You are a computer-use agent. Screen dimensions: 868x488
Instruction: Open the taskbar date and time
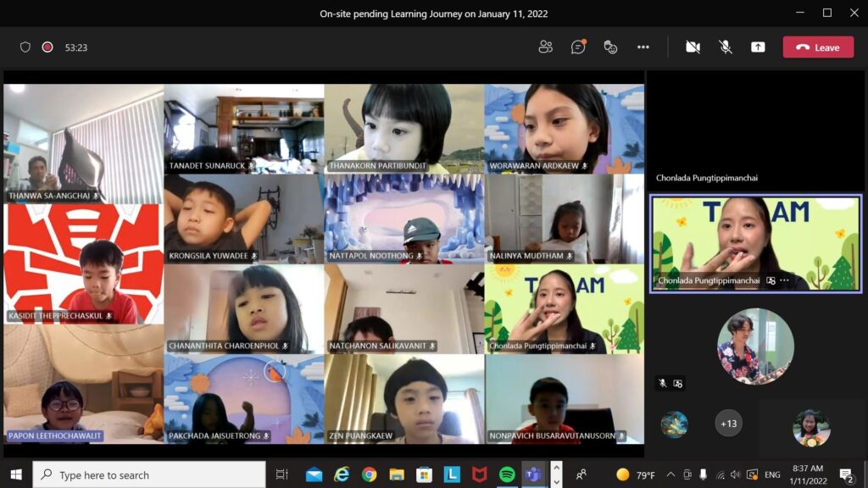[806, 474]
